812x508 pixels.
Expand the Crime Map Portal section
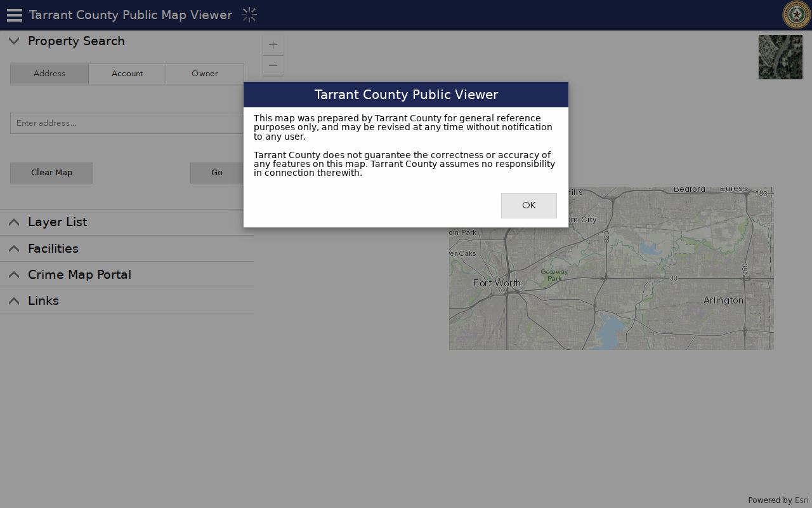point(14,275)
